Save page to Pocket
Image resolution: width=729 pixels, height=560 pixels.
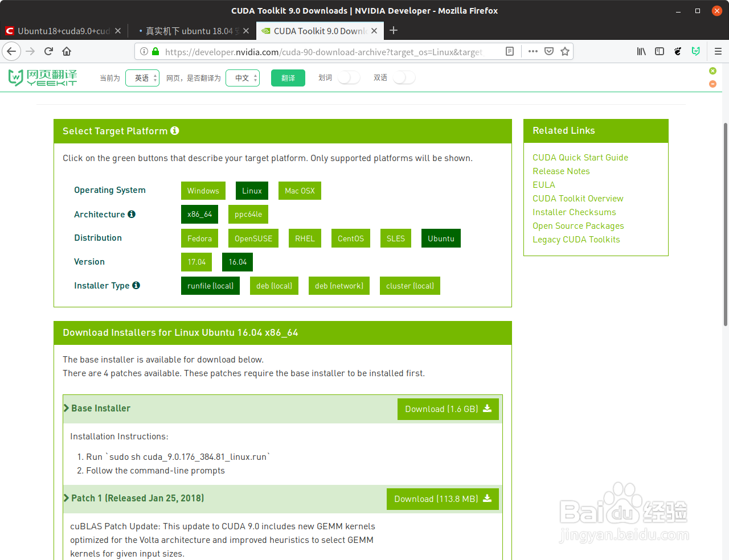(x=549, y=51)
